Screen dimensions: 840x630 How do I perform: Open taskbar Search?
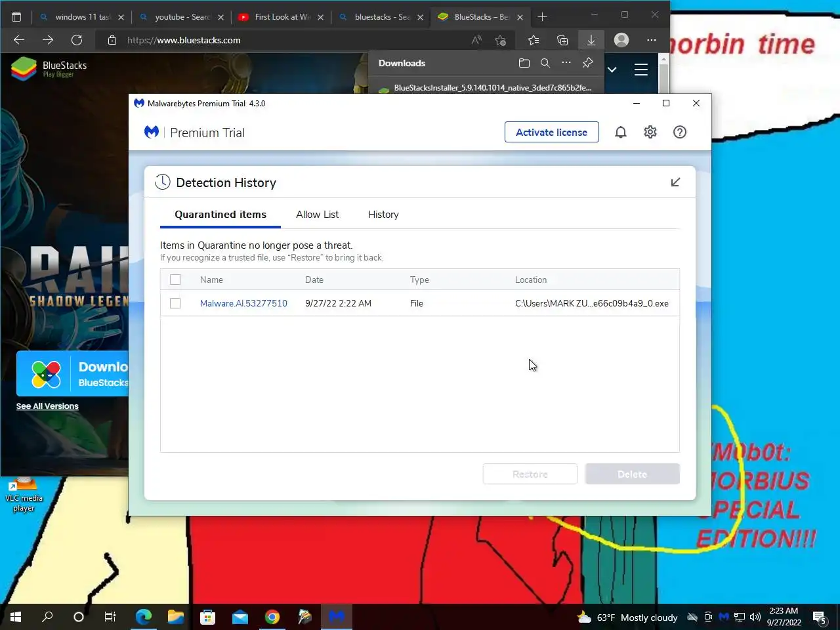coord(47,617)
